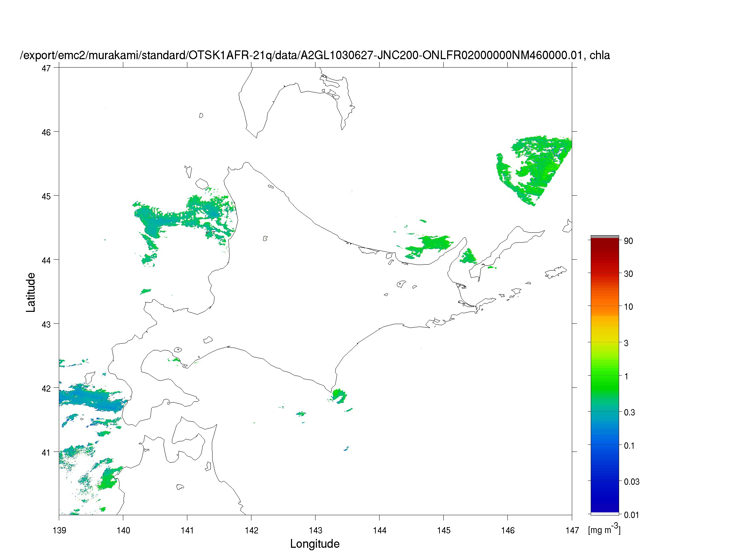This screenshot has height=560, width=735.
Task: Click latitude tick label 43
Action: (46, 324)
